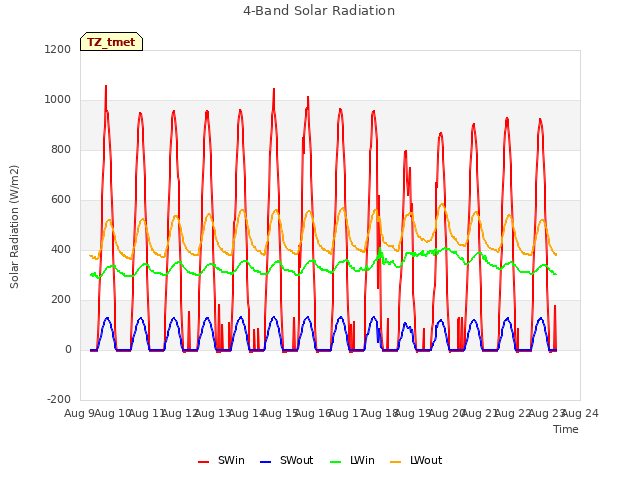Click the TZ_tmet annotation label
This screenshot has height=480, width=640.
coord(111,42)
